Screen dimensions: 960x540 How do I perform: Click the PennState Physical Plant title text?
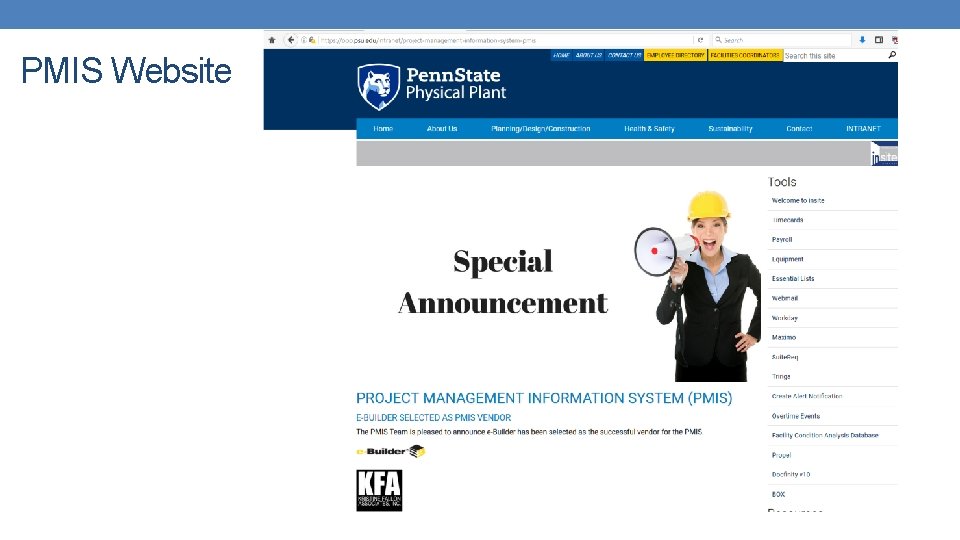coord(456,84)
